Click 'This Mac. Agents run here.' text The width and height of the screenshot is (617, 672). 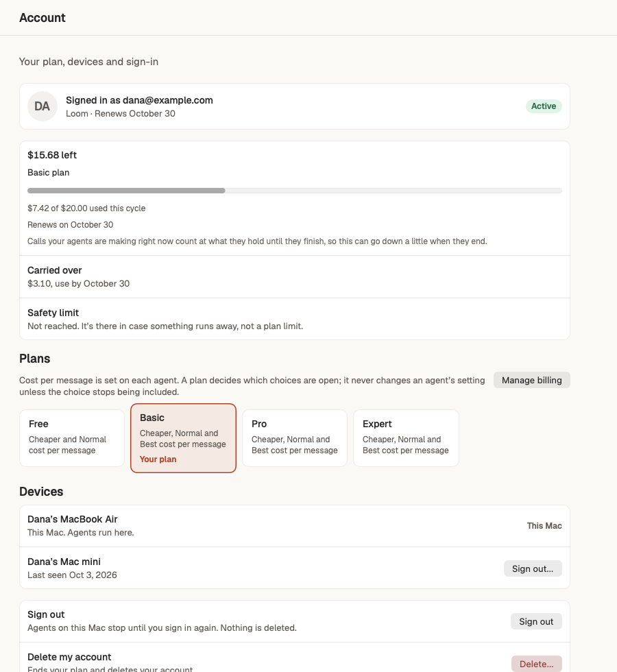pyautogui.click(x=81, y=533)
